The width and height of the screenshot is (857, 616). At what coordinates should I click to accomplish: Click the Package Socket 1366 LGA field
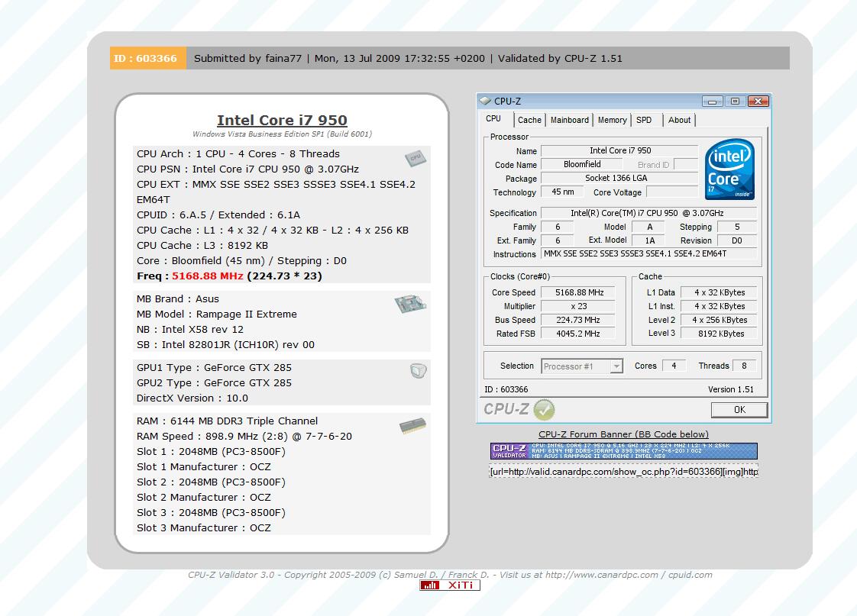619,178
